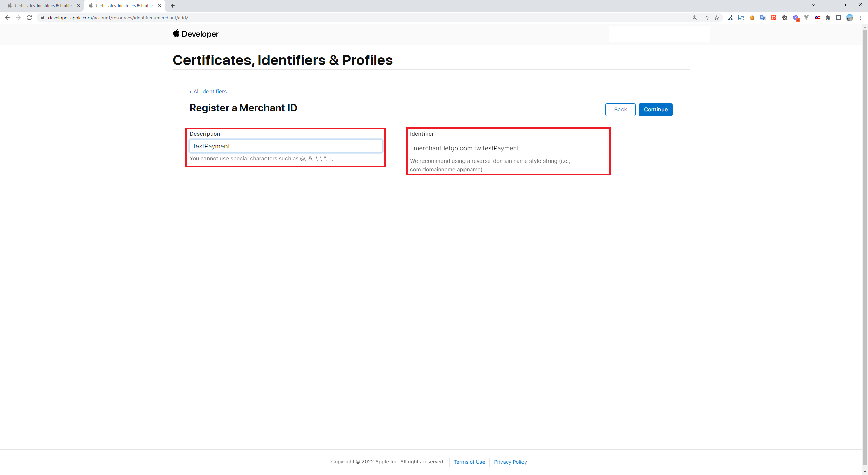Reload the current page

(29, 18)
